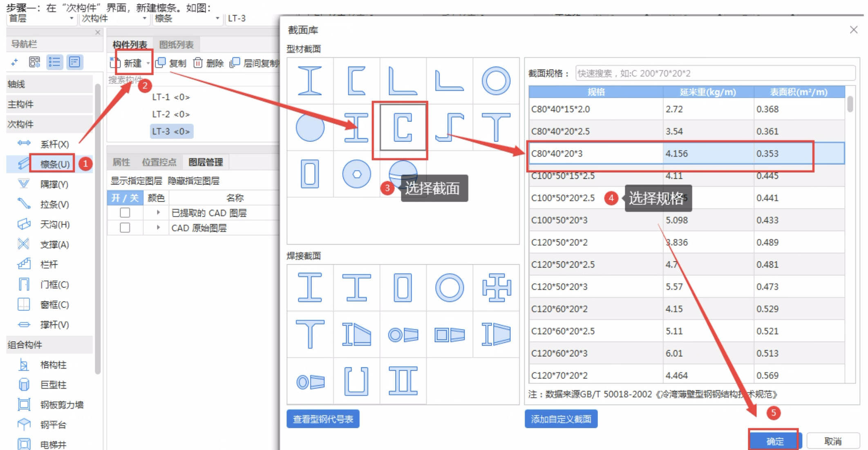The image size is (868, 450).
Task: Select the C80*40*15*2.0 specification row
Action: click(x=687, y=109)
